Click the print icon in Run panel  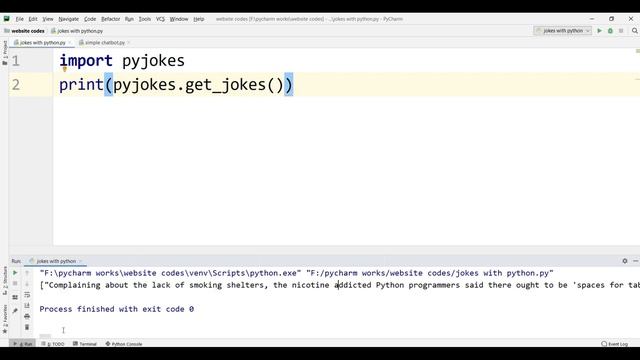click(x=27, y=316)
